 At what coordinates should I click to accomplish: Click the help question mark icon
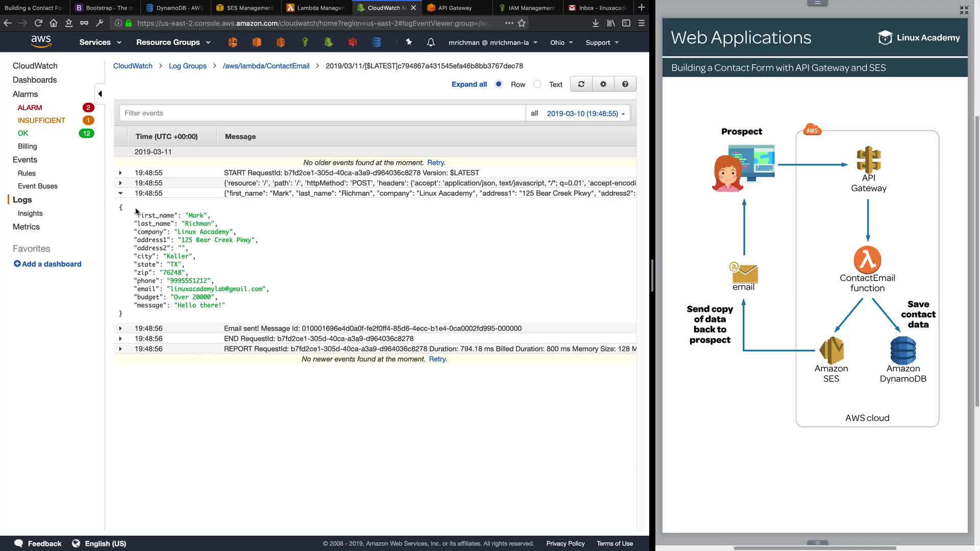click(625, 84)
